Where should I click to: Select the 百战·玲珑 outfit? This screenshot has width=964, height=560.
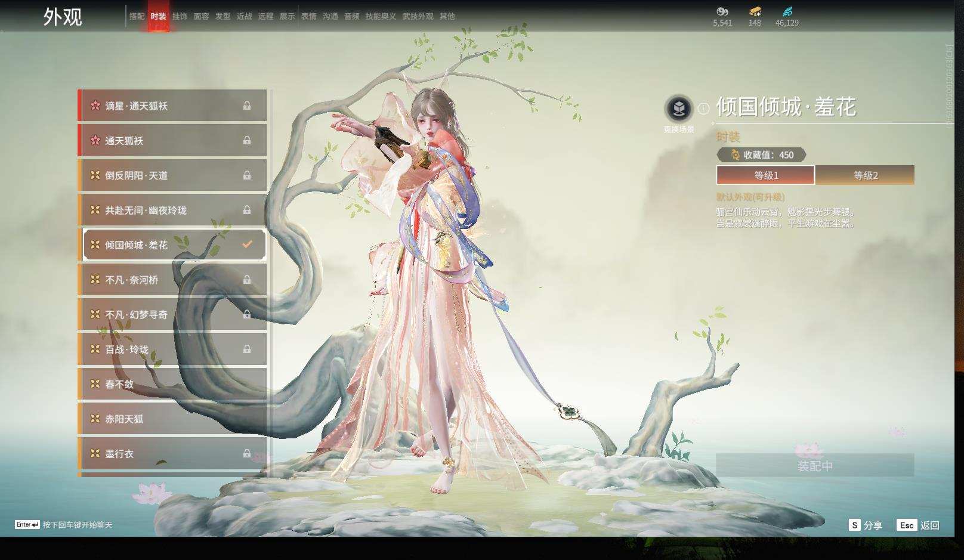[x=172, y=349]
